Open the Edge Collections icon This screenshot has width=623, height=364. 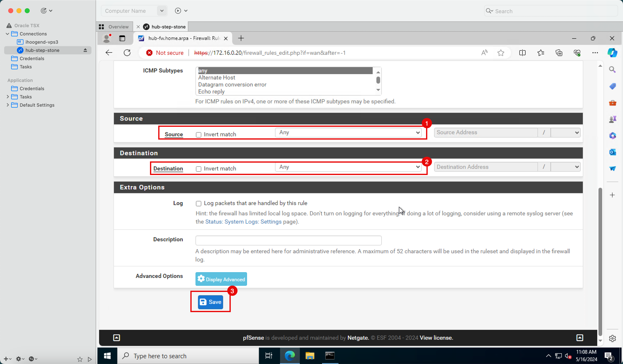[x=559, y=53]
